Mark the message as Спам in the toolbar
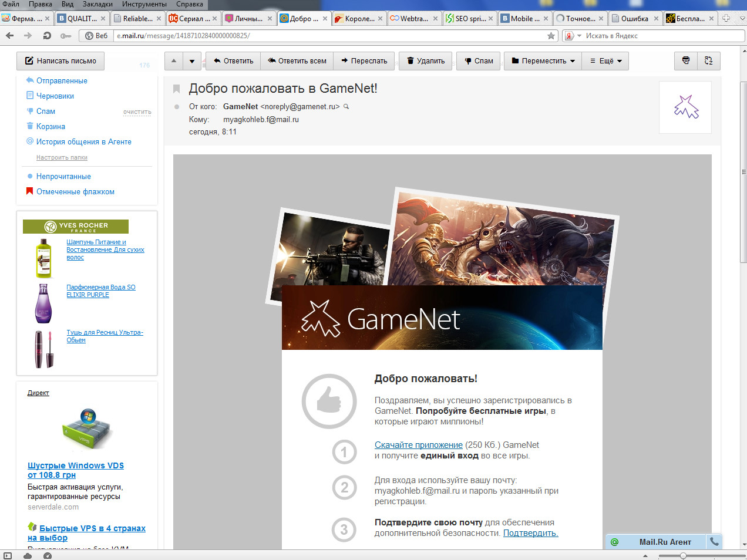This screenshot has width=747, height=560. [479, 61]
